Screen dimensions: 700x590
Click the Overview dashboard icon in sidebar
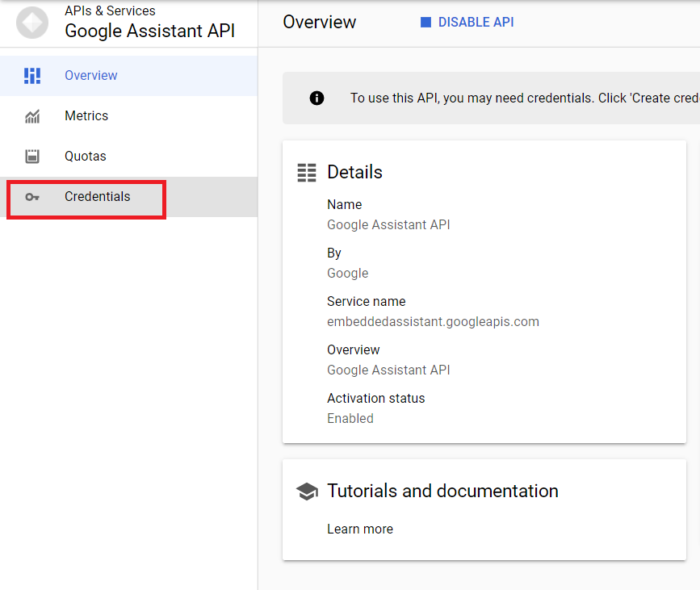[32, 76]
